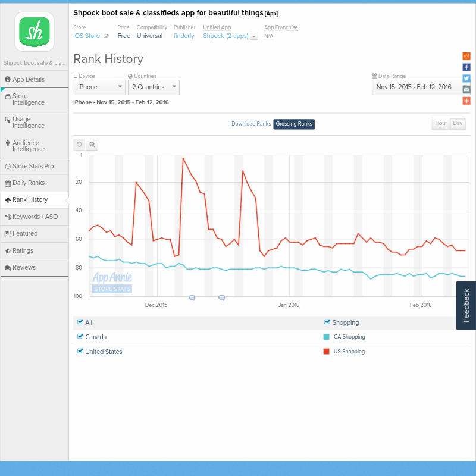476x476 pixels.
Task: Click the Shpock green app icon
Action: coord(35,32)
